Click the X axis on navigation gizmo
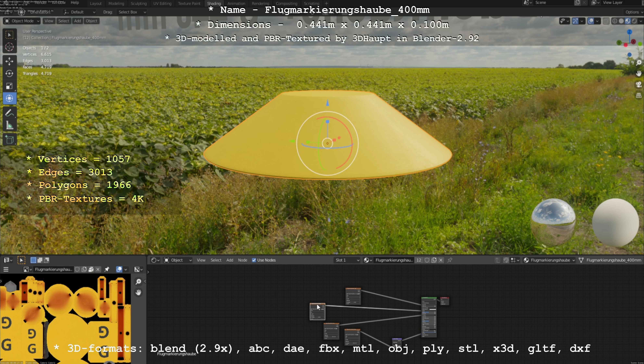 [633, 42]
